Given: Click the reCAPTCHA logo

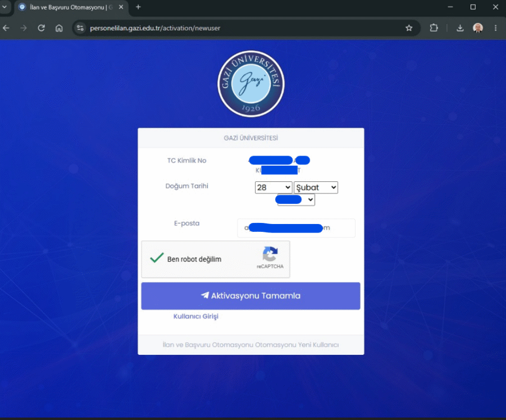Looking at the screenshot, I should [270, 254].
